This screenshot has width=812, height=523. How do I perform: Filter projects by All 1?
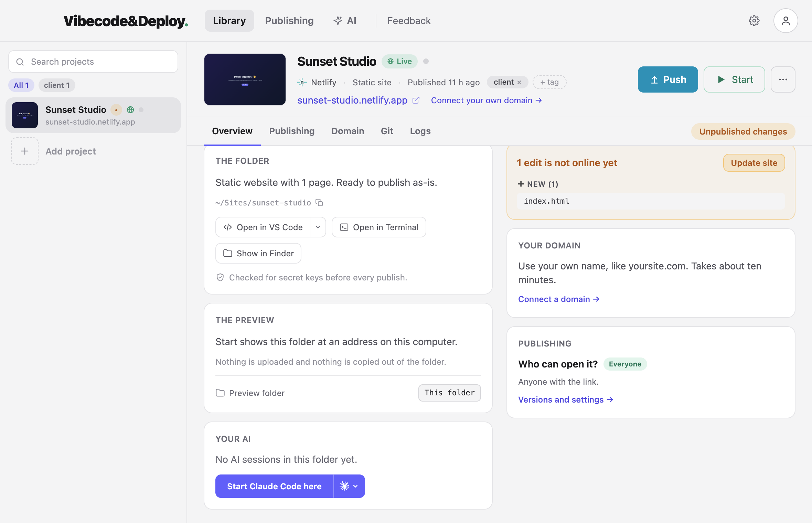pos(21,85)
